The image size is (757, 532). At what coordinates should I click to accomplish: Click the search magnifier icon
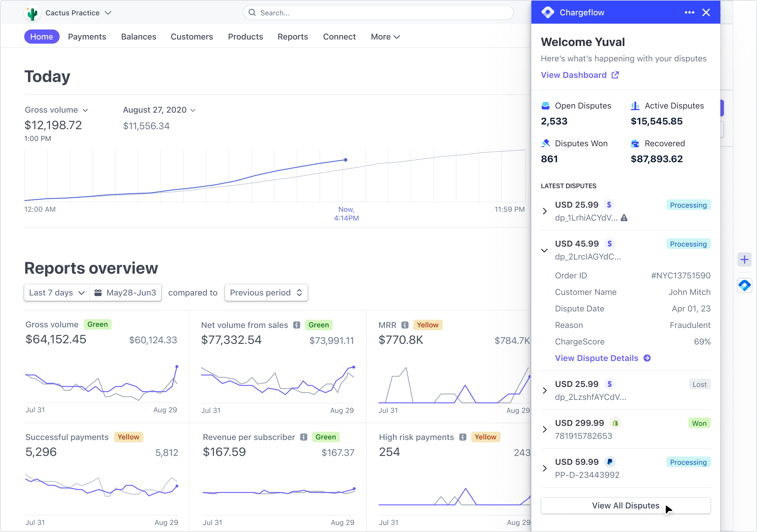(252, 12)
